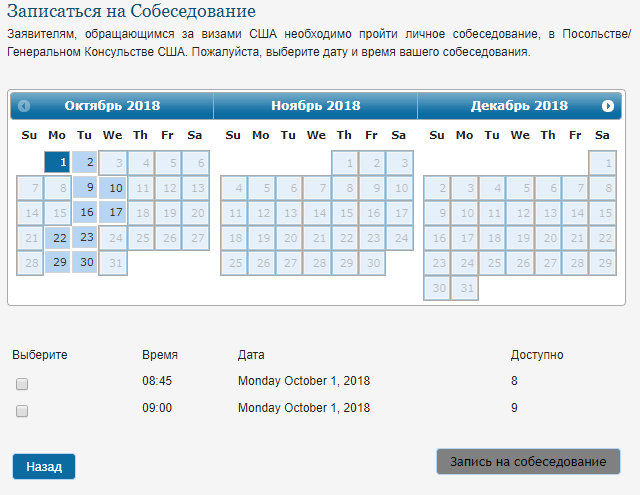This screenshot has height=495, width=640.
Task: Go to previous month with left arrow
Action: point(24,106)
